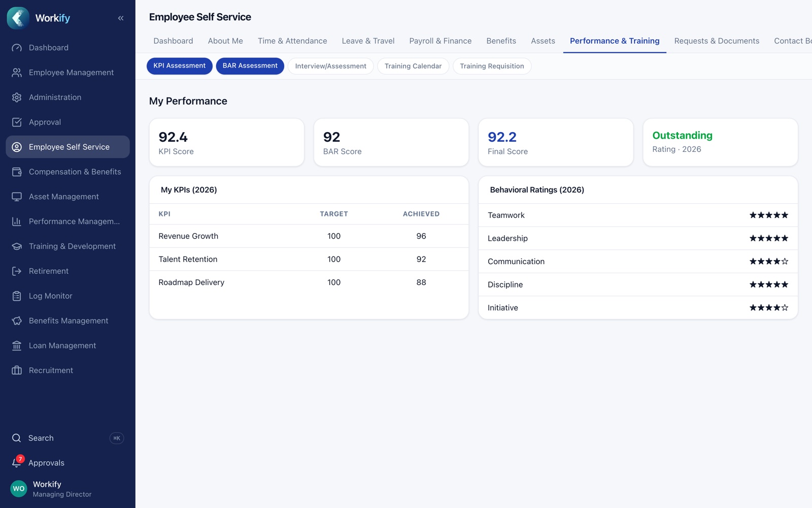Switch to the About Me tab
This screenshot has height=508, width=812.
click(225, 41)
